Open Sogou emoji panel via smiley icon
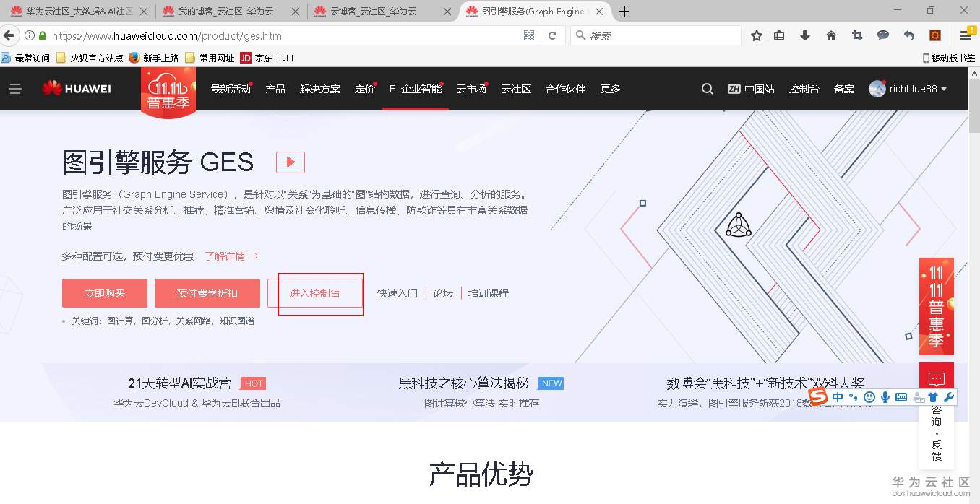This screenshot has width=980, height=504. tap(869, 397)
